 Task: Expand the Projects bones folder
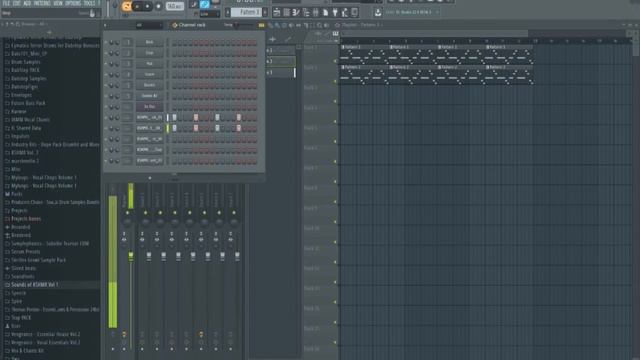click(26, 219)
